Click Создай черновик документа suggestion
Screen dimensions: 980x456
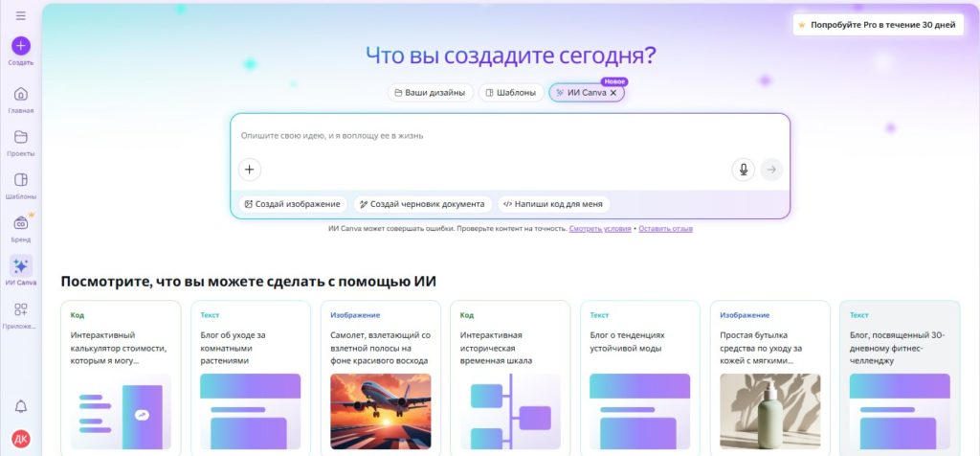point(422,204)
